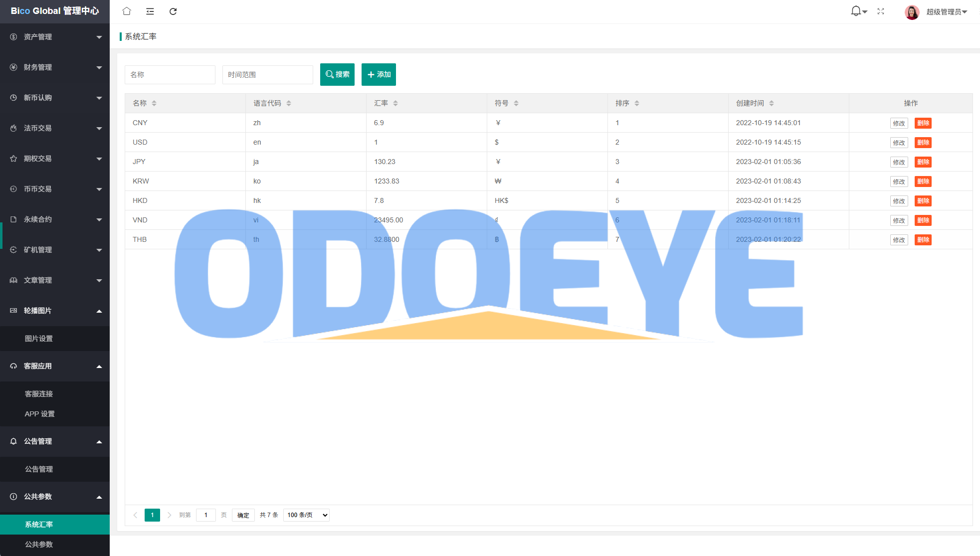This screenshot has width=980, height=556.
Task: Open the 客服连接 submenu item
Action: 39,394
